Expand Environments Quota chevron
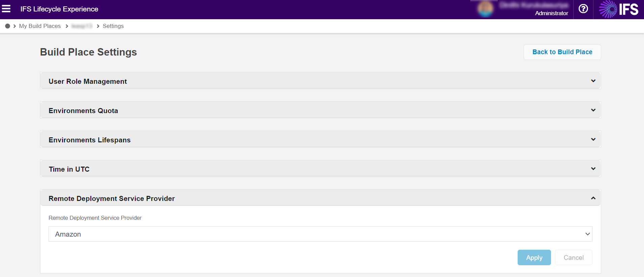Viewport: 644px width, 277px height. tap(593, 110)
